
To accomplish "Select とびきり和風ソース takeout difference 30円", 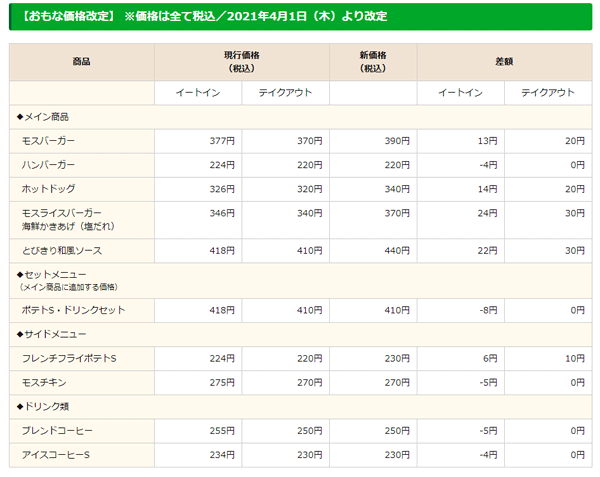I will 575,251.
